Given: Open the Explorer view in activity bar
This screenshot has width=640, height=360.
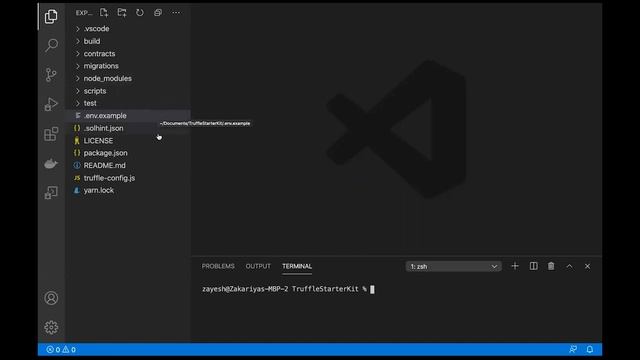Looking at the screenshot, I should 51,17.
